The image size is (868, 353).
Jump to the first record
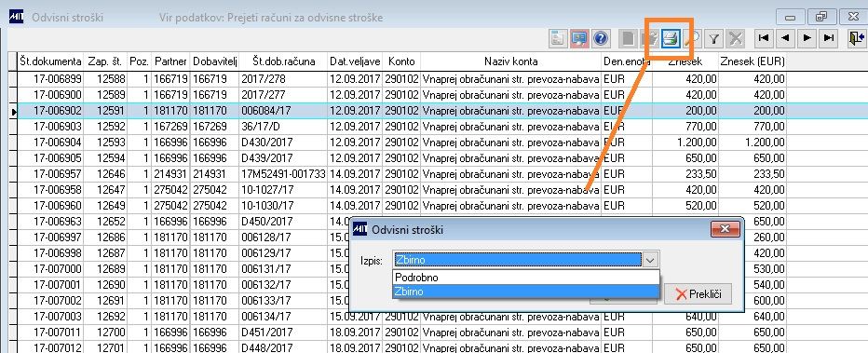pos(764,38)
